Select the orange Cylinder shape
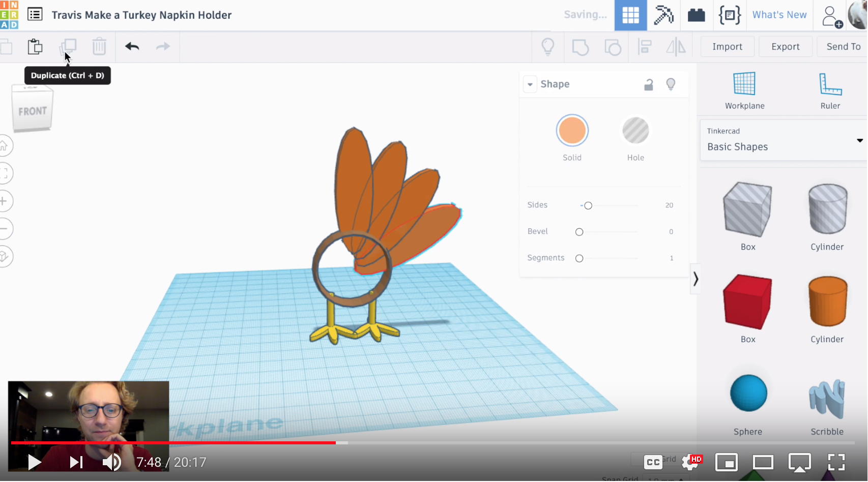 coord(827,302)
